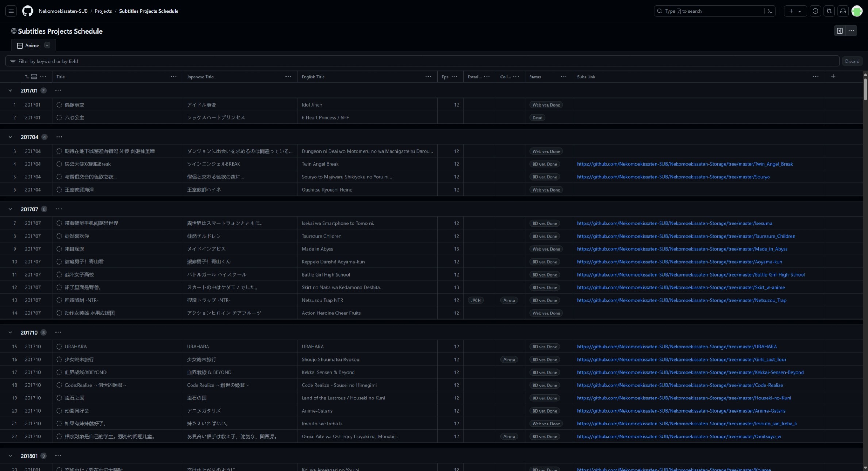Open the Status column options menu
Image resolution: width=868 pixels, height=471 pixels.
pos(564,77)
